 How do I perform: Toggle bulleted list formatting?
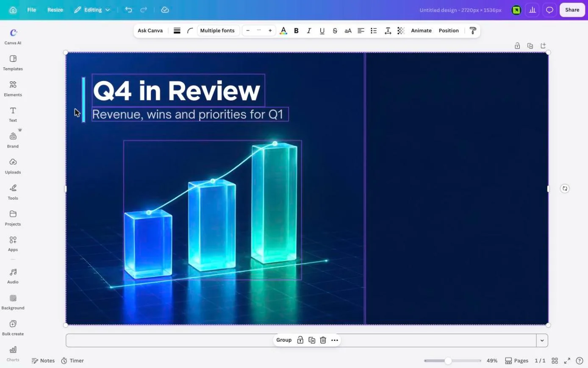click(374, 31)
